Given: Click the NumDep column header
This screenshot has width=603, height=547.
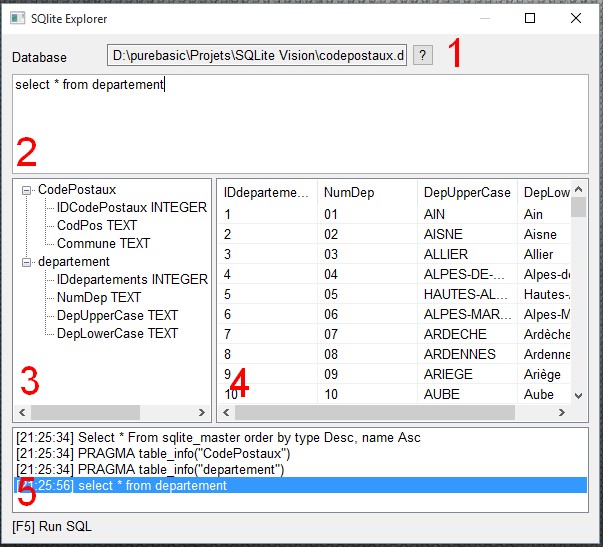Looking at the screenshot, I should 367,193.
